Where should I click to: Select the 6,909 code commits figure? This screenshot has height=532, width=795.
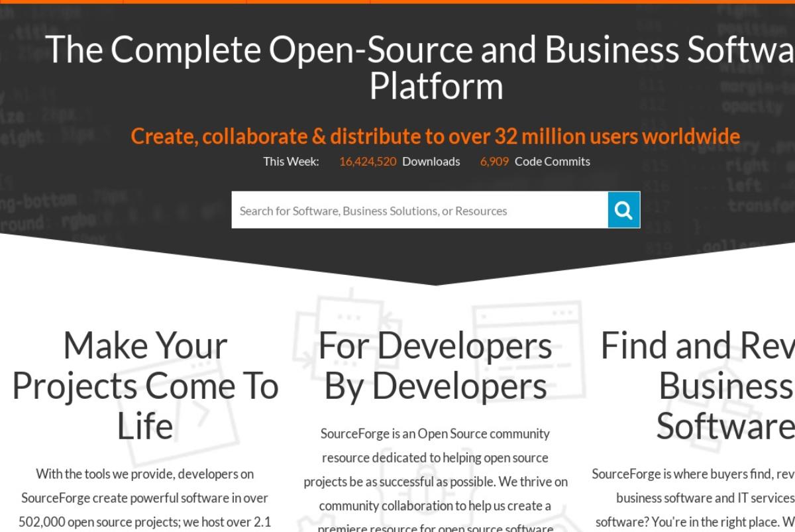pyautogui.click(x=494, y=161)
